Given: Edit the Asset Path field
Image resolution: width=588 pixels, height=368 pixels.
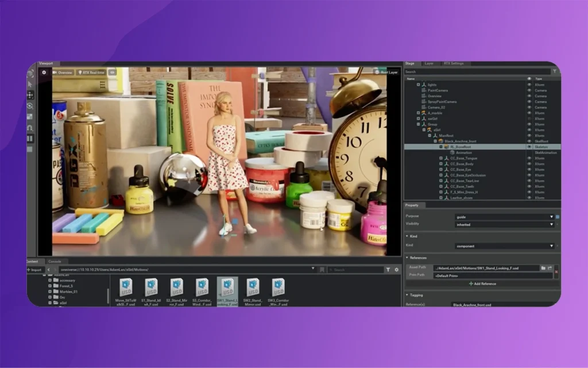Looking at the screenshot, I should pyautogui.click(x=486, y=268).
